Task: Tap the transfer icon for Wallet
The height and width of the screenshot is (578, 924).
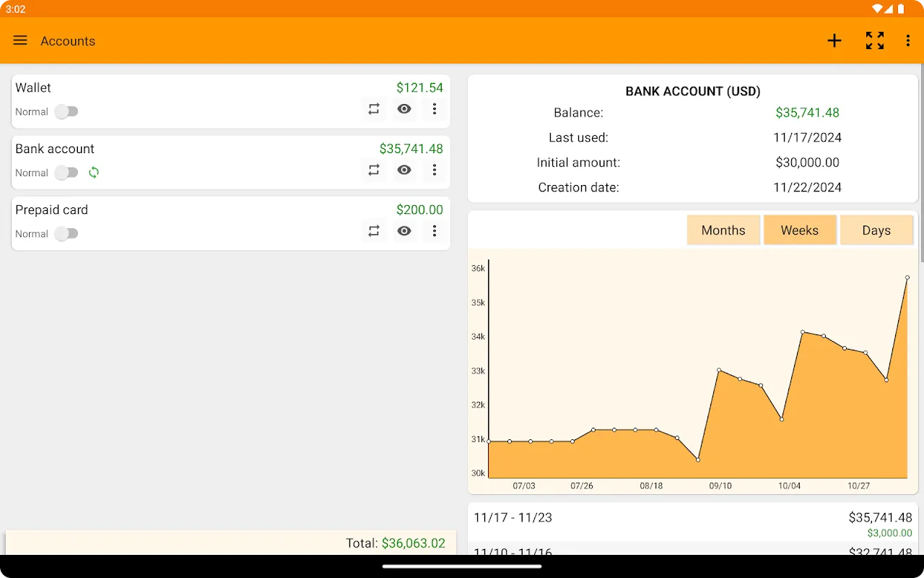Action: (x=374, y=109)
